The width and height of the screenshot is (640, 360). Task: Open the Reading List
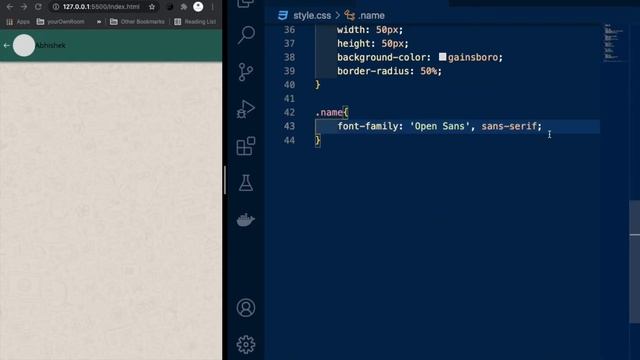pyautogui.click(x=195, y=22)
